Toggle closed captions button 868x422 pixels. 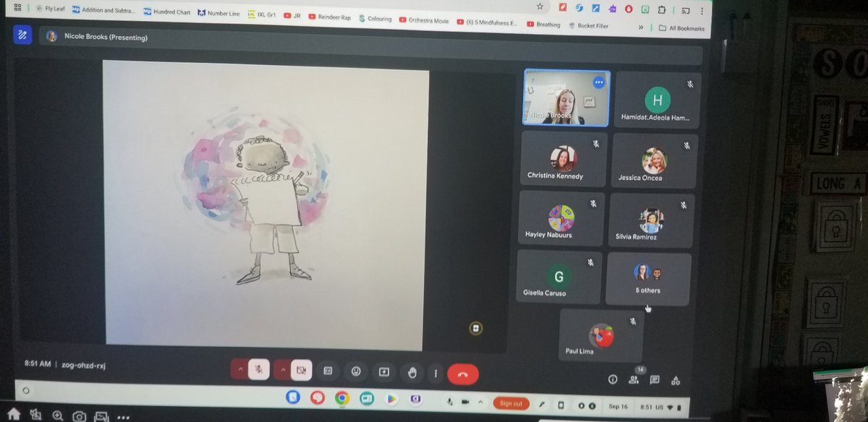coord(328,371)
